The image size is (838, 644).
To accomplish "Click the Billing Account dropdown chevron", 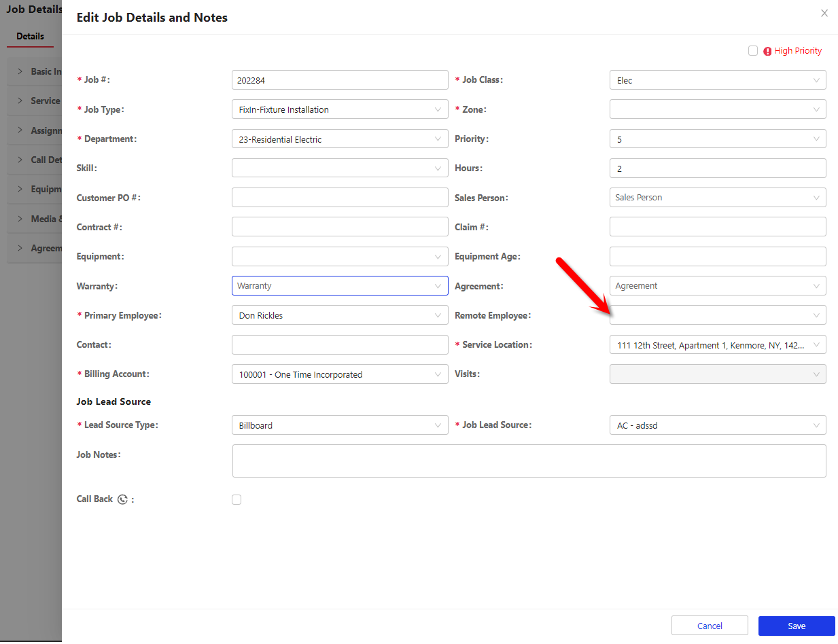I will click(x=438, y=374).
